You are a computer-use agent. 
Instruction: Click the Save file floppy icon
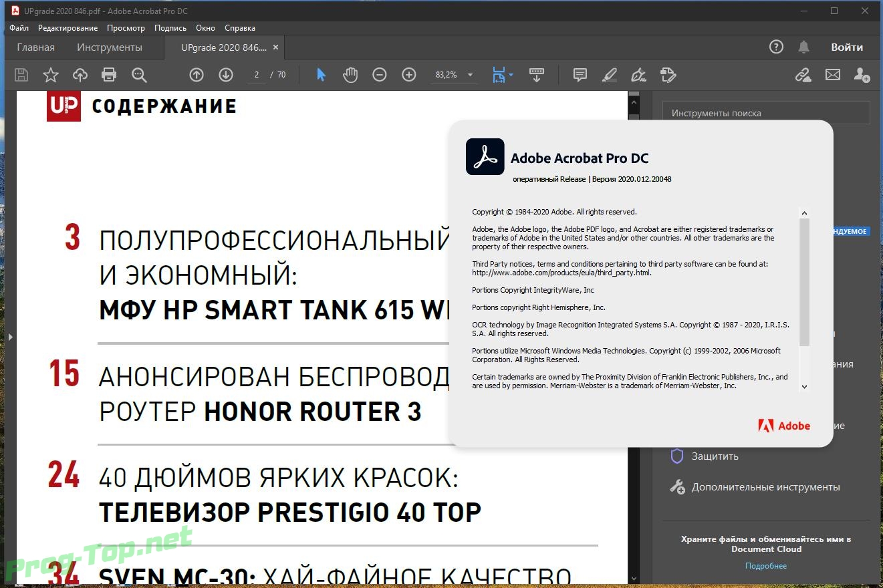[x=21, y=75]
